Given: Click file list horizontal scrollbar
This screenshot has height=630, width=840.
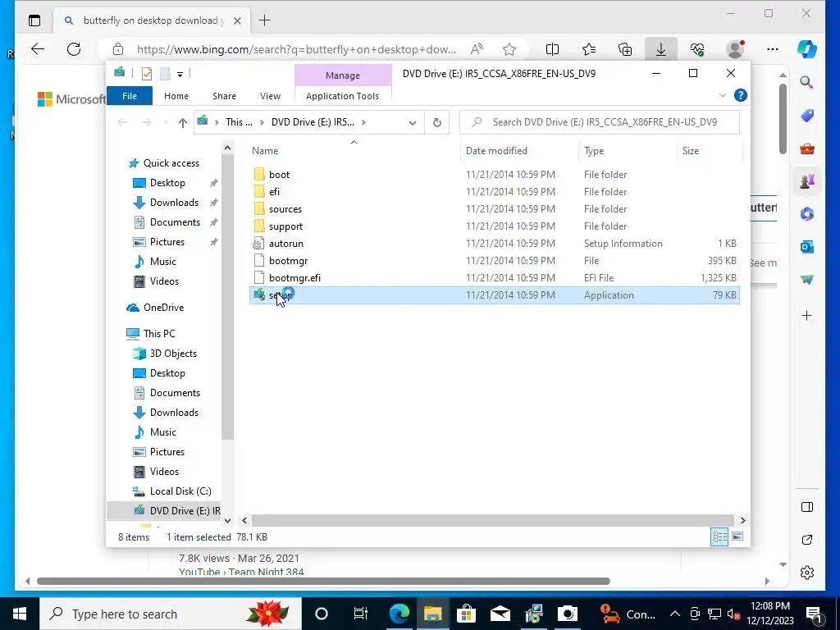Looking at the screenshot, I should click(492, 520).
